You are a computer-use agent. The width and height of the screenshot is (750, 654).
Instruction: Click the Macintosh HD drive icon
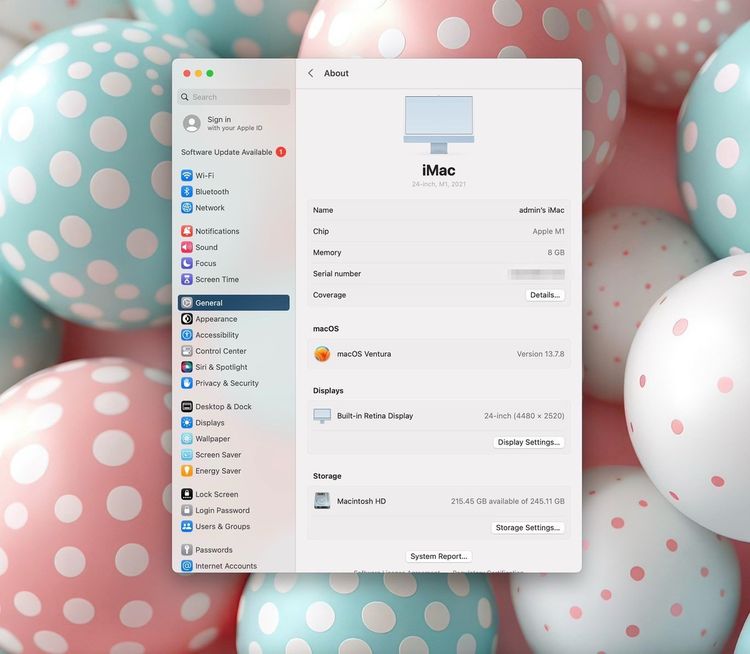(322, 501)
